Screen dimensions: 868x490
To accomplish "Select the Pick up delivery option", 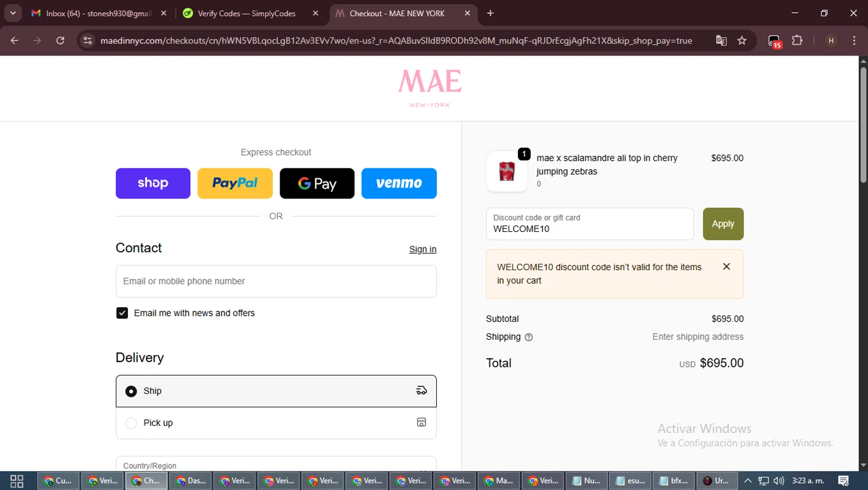I will (276, 423).
